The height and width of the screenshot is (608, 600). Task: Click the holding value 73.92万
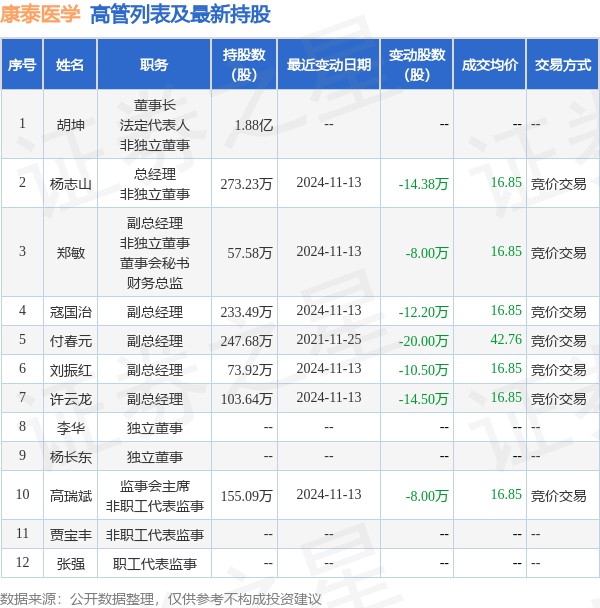(x=250, y=370)
